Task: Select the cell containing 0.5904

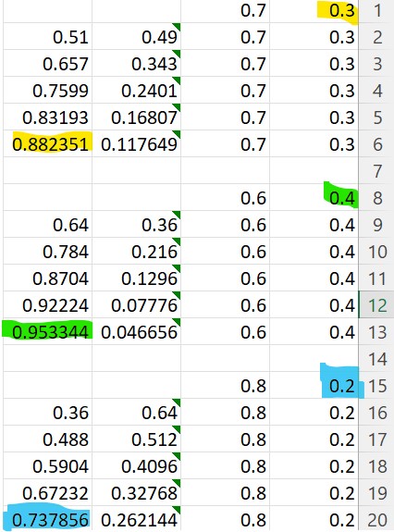Action: 48,465
